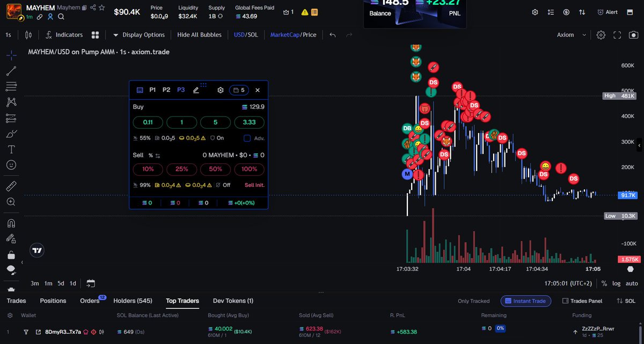Image resolution: width=644 pixels, height=344 pixels.
Task: Open chart settings gear near Axiom dropdown
Action: [601, 35]
